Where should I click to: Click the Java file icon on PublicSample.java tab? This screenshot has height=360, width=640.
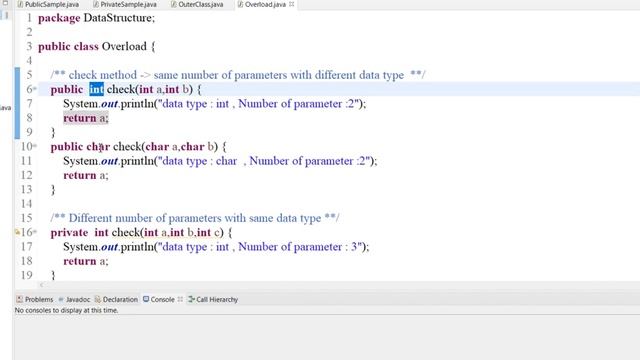point(20,4)
